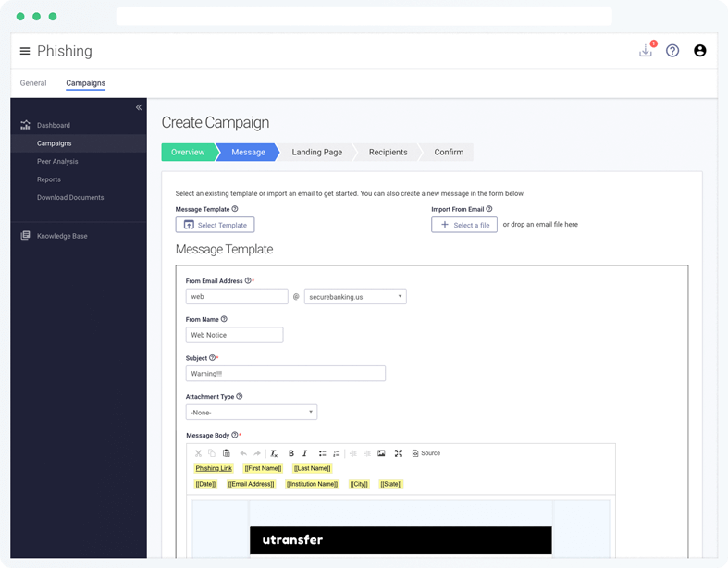This screenshot has width=728, height=568.
Task: Maximize the message body editor
Action: point(399,453)
